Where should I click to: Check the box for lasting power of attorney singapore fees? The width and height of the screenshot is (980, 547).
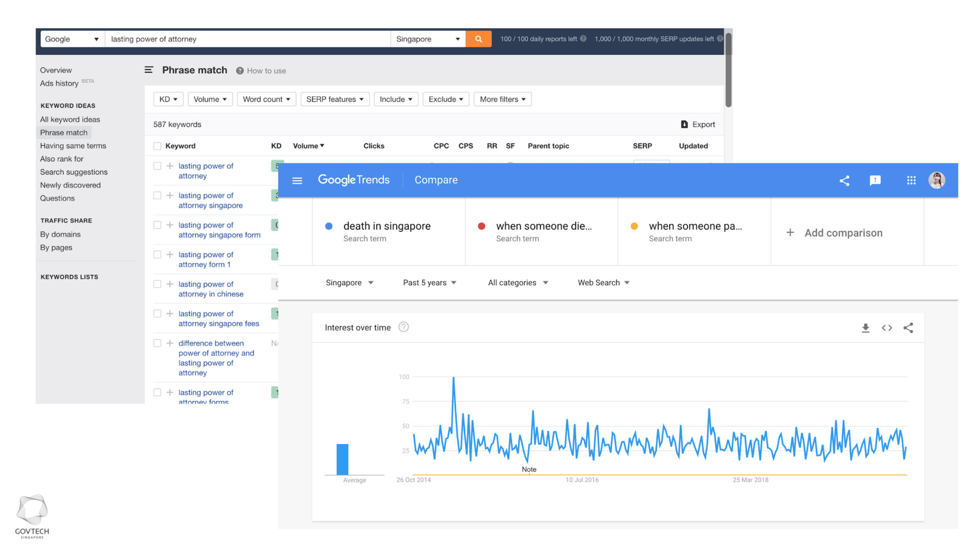tap(157, 313)
